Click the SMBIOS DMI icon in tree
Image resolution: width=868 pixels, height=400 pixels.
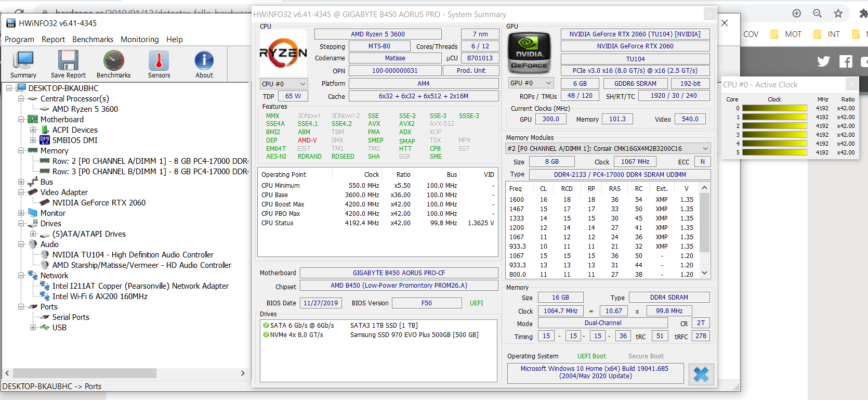[x=45, y=140]
